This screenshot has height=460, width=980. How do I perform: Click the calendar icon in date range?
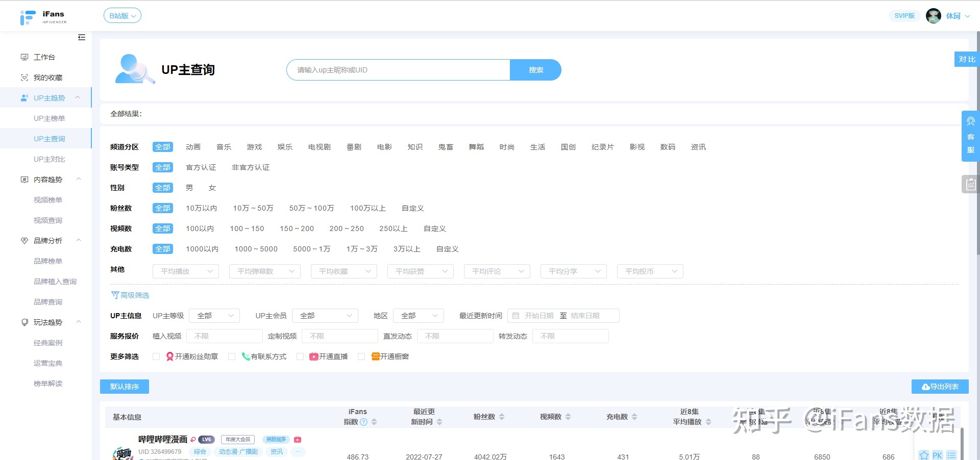tap(516, 316)
